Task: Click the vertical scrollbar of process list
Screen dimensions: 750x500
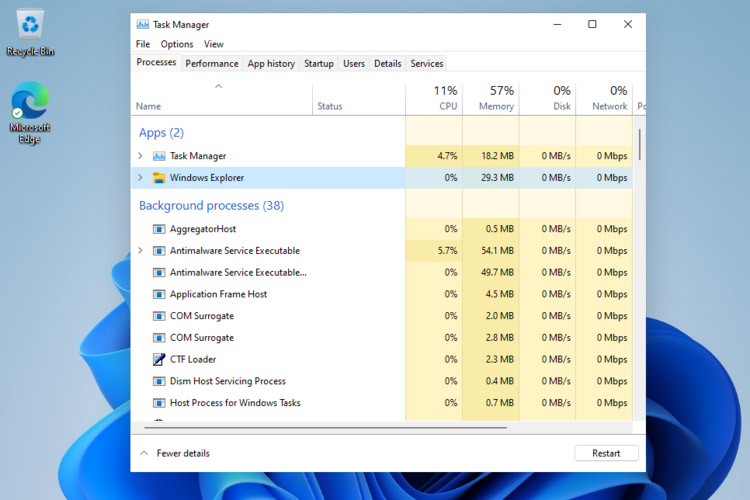Action: coord(640,144)
